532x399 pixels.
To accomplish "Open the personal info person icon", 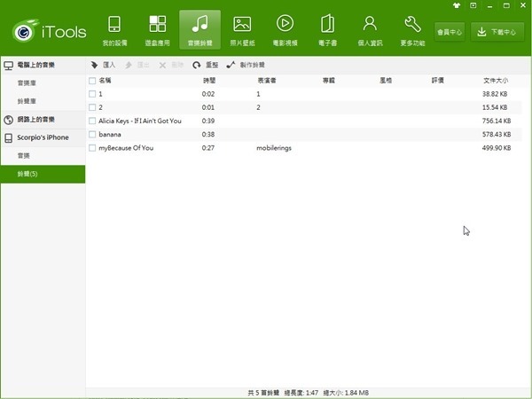I will tap(370, 24).
